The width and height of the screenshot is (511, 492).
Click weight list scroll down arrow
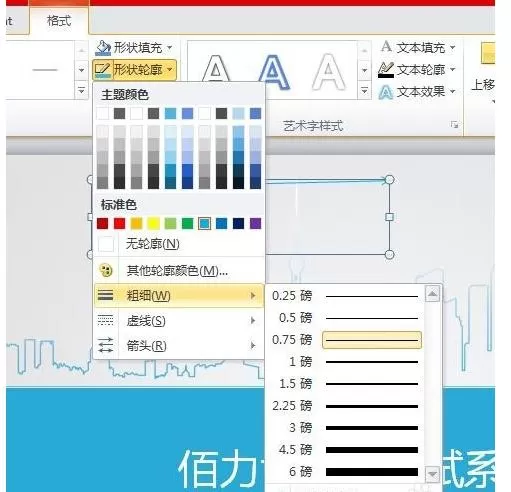(x=432, y=474)
